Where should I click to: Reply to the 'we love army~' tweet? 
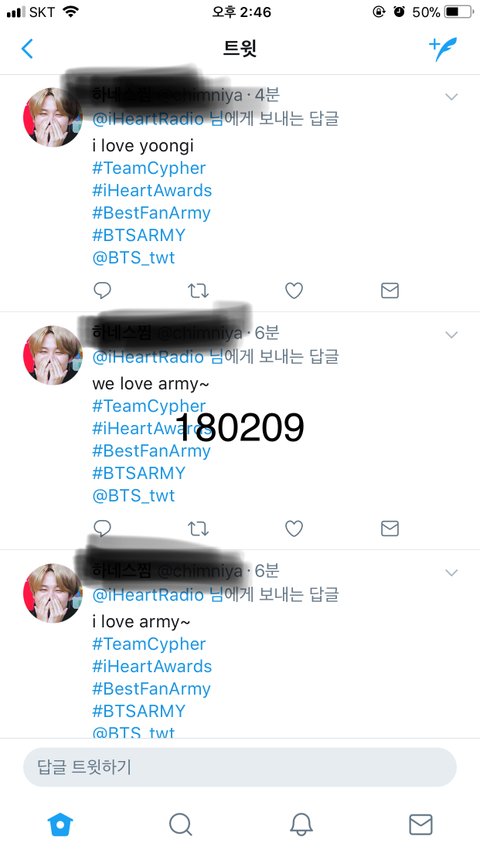[x=102, y=528]
